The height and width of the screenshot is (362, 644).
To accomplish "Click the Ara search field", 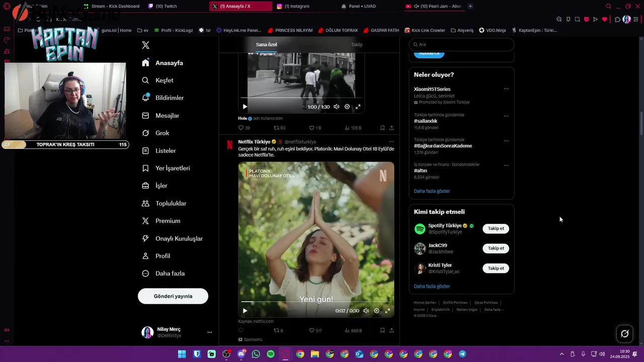I will [462, 44].
